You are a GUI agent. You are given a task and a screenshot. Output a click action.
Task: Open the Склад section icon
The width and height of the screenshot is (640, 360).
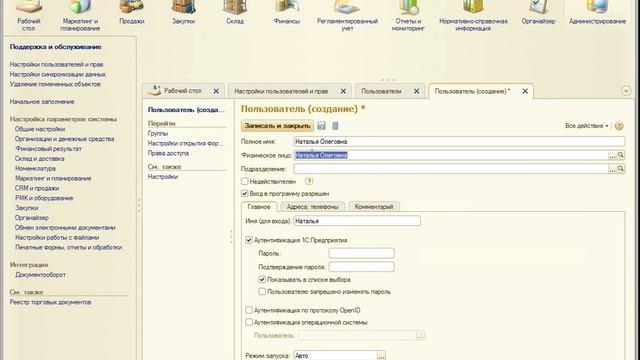235,7
